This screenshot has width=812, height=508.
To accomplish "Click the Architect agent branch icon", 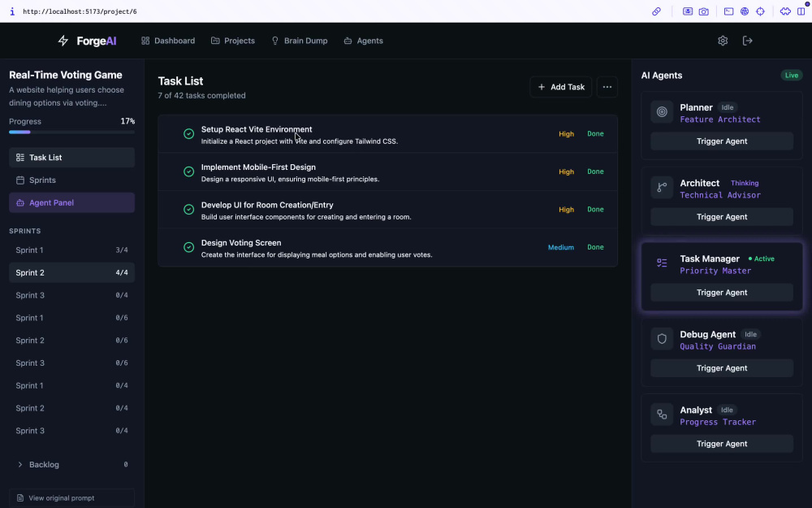I will 662,187.
